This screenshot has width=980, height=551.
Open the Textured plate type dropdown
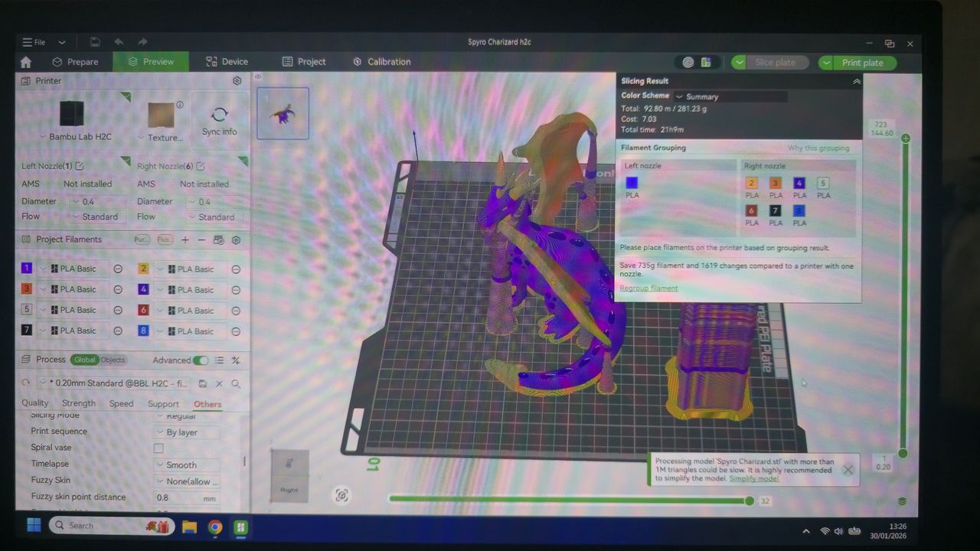click(x=160, y=138)
